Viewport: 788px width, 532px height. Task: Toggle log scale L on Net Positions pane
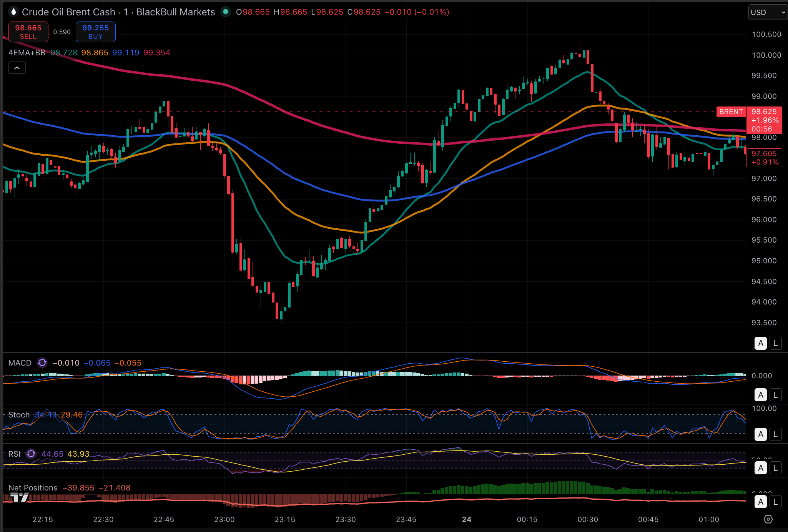point(775,502)
